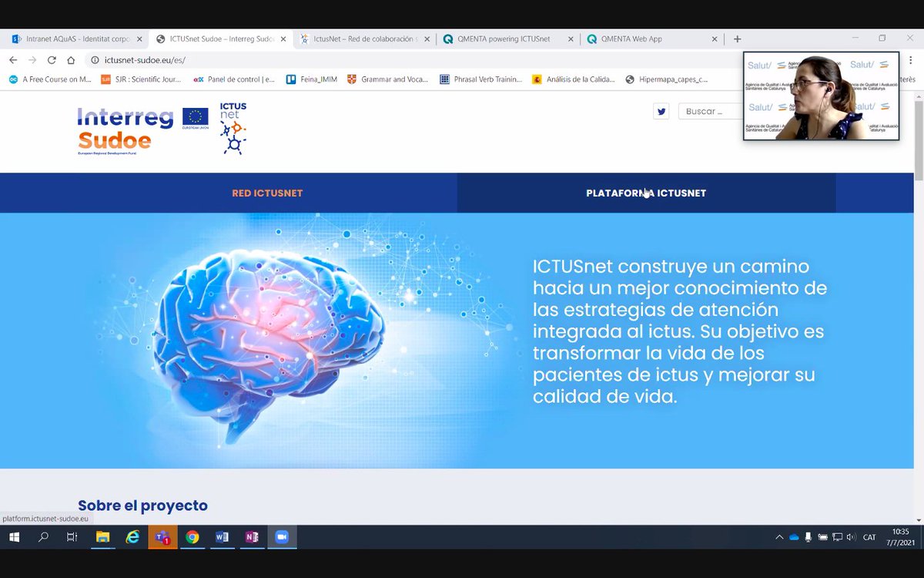Open PLATAFORMA ICTUSNET menu item

tap(646, 193)
